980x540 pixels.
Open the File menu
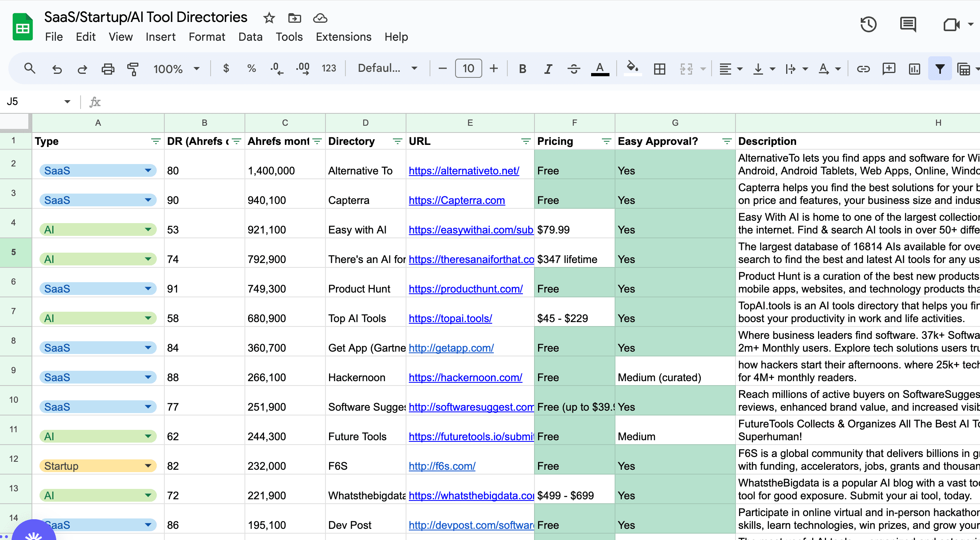[54, 37]
